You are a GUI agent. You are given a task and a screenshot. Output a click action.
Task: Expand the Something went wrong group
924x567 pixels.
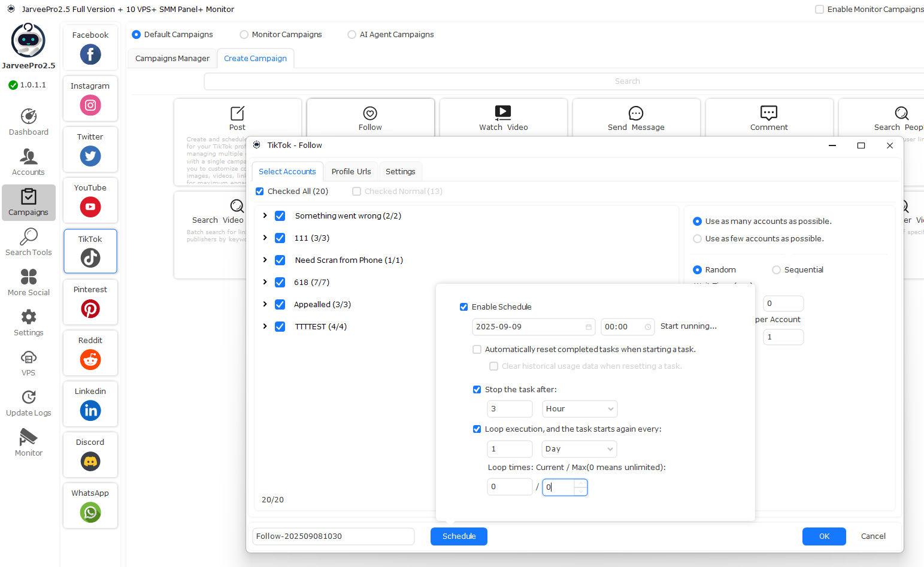265,216
